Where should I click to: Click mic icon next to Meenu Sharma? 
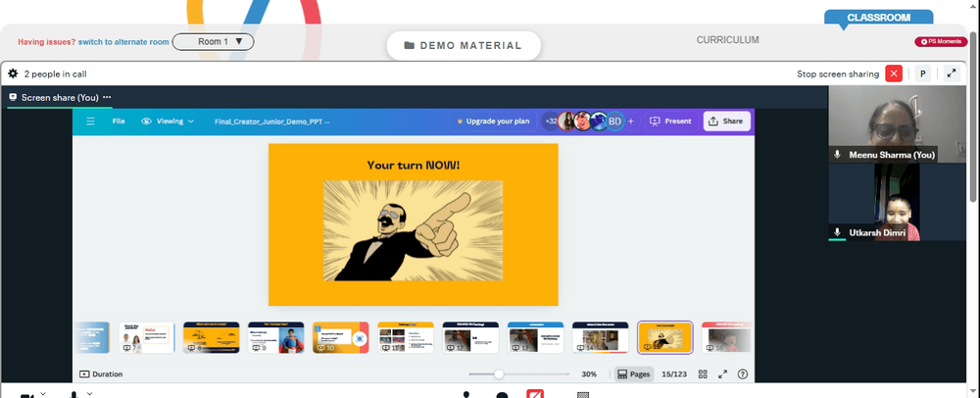pyautogui.click(x=838, y=154)
